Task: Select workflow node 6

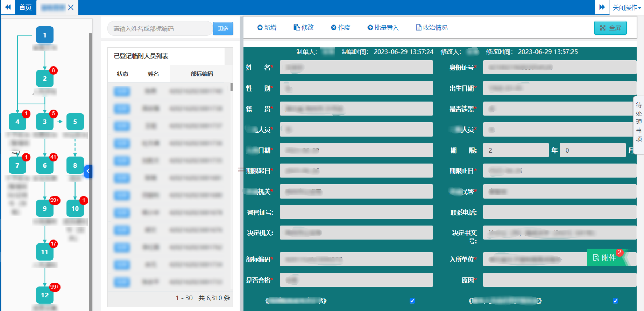Action: tap(45, 165)
